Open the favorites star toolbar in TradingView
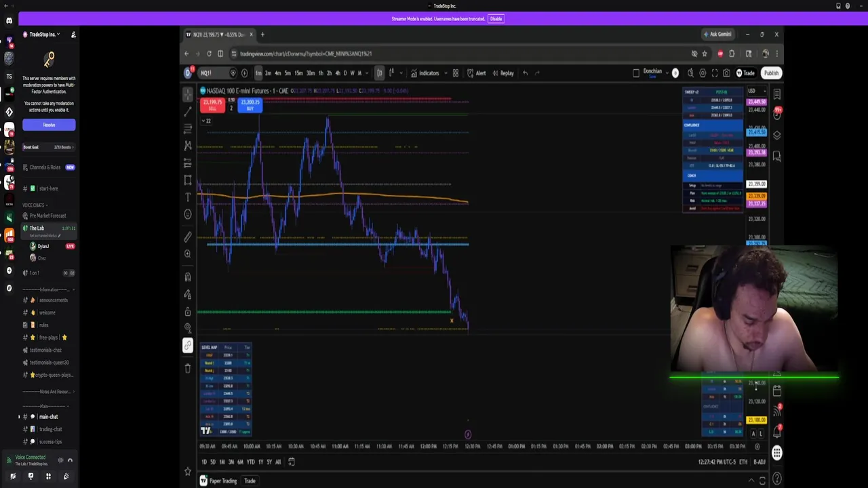The height and width of the screenshot is (488, 868). click(188, 472)
